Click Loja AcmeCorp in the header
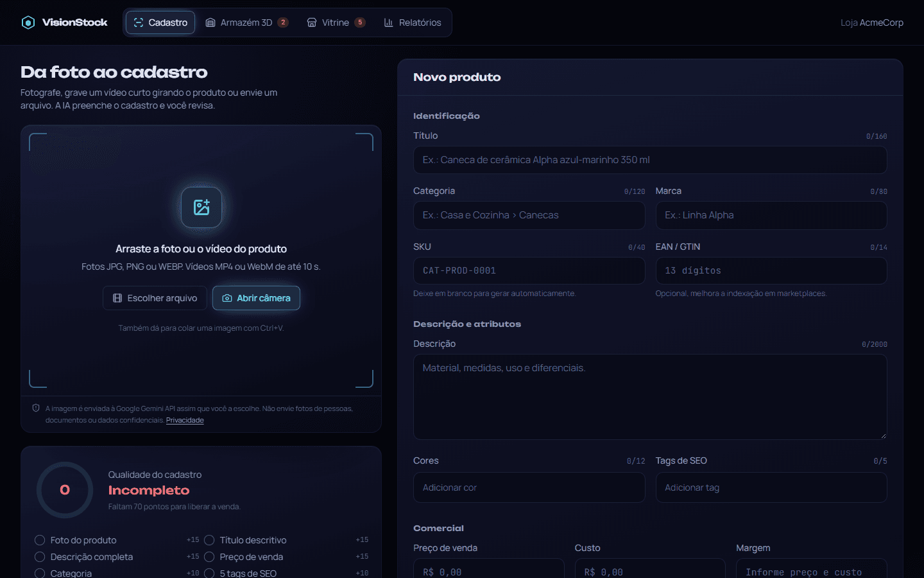Screen dimensions: 924x578 tap(872, 22)
